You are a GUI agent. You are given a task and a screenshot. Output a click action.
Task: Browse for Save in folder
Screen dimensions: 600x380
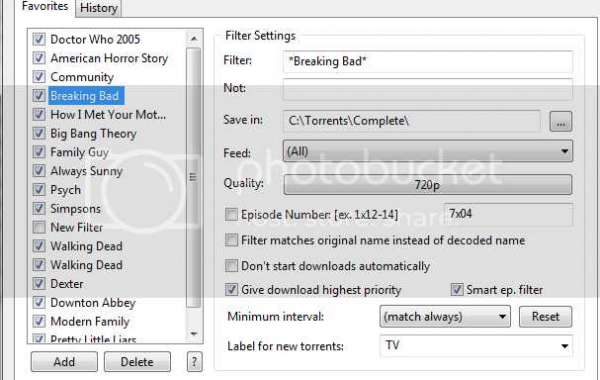tap(561, 122)
